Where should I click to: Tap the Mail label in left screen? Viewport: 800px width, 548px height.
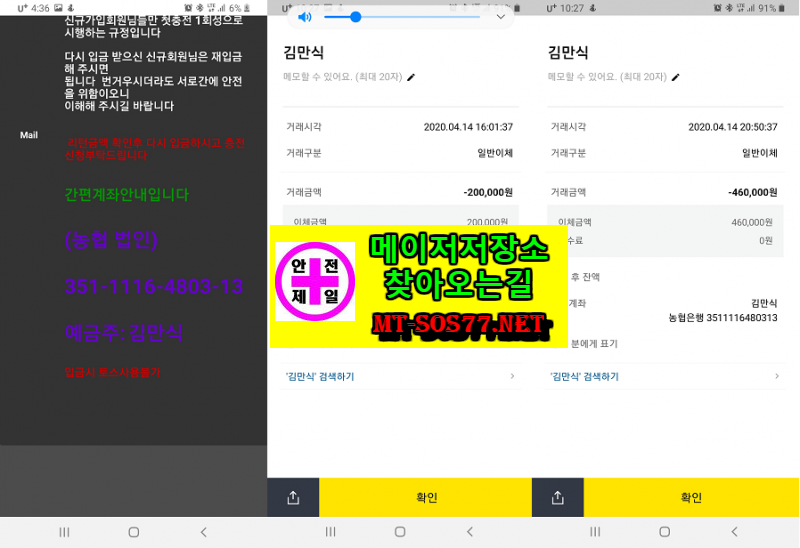pyautogui.click(x=29, y=135)
